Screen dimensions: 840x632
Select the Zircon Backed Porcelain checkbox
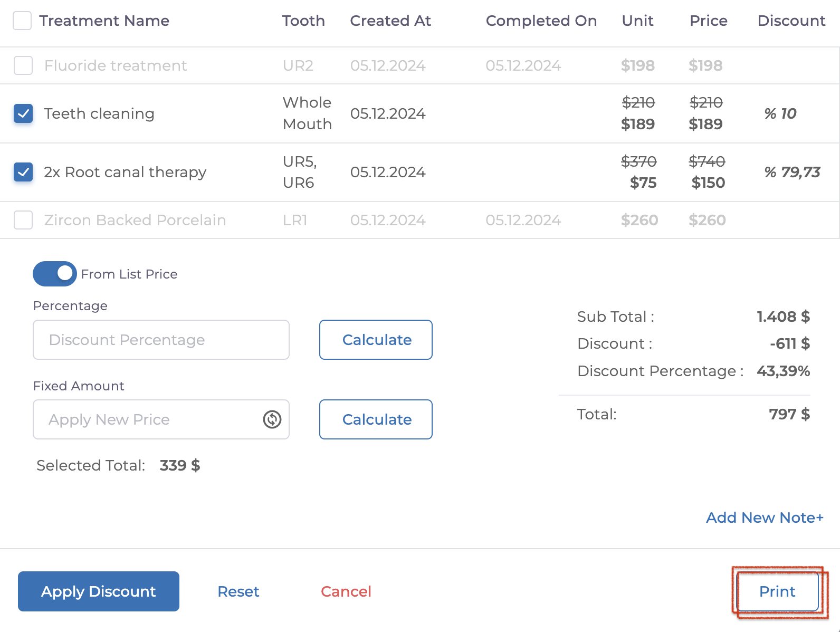point(23,220)
